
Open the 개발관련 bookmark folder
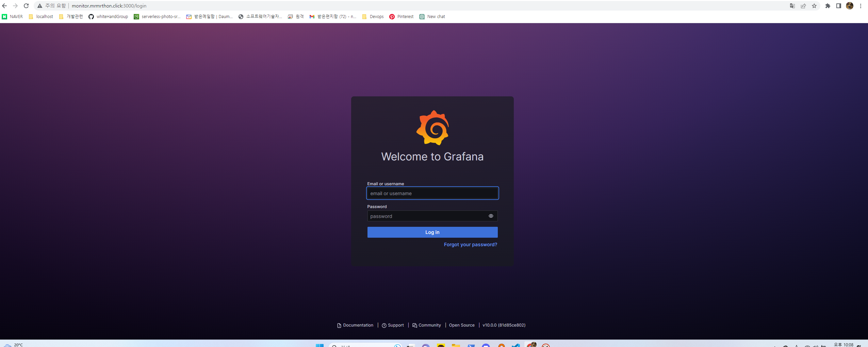[x=71, y=17]
